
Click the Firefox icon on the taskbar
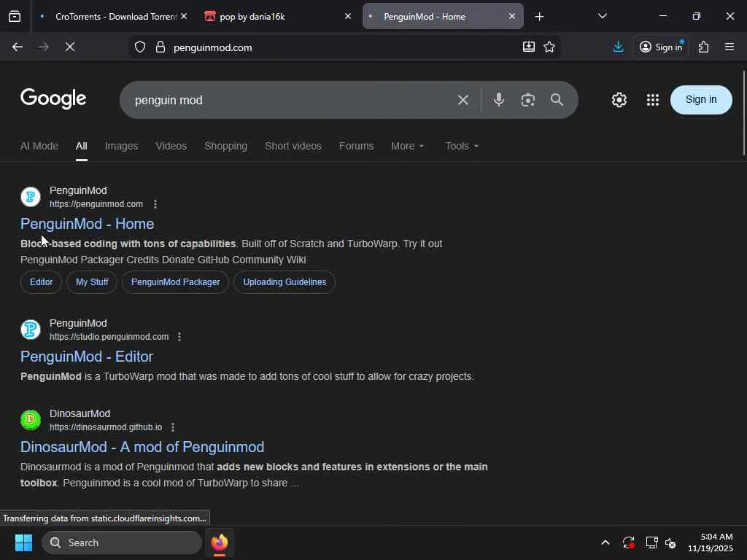(x=220, y=542)
